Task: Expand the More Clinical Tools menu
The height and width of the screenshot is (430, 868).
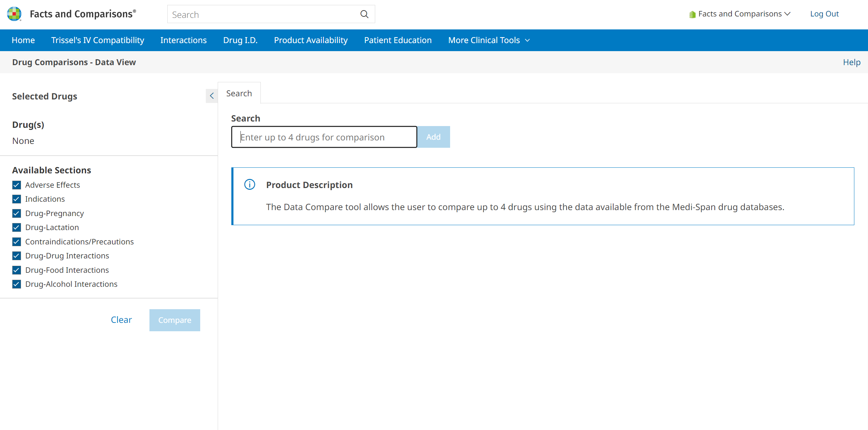Action: (x=489, y=40)
